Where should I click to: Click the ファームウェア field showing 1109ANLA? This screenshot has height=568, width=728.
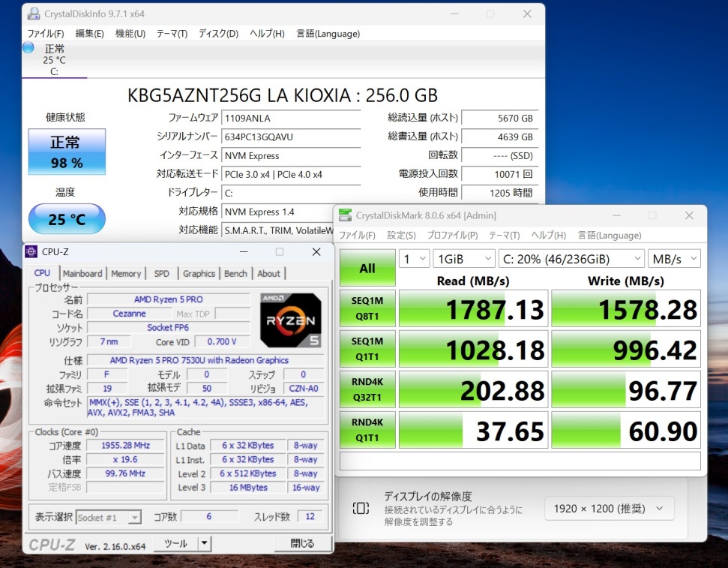pyautogui.click(x=292, y=118)
